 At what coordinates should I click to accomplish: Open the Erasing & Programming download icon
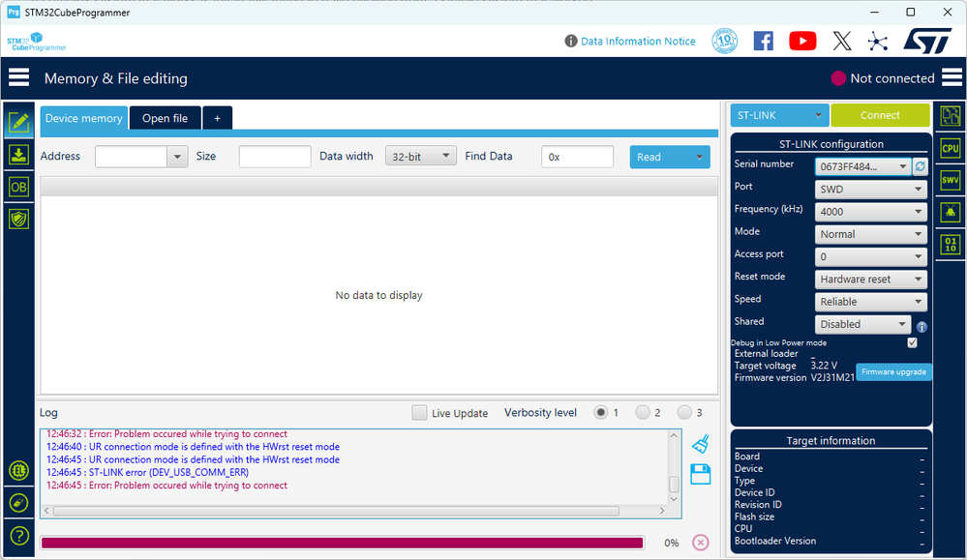point(18,155)
